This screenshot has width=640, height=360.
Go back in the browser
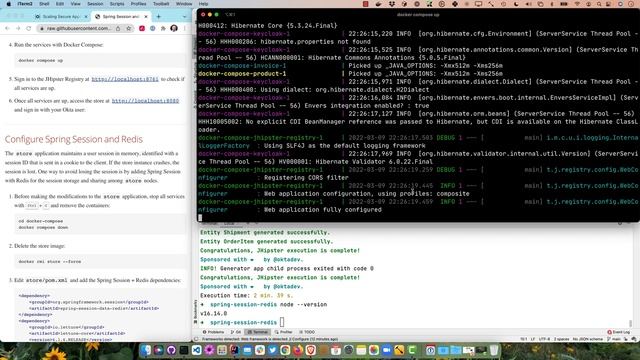7,28
